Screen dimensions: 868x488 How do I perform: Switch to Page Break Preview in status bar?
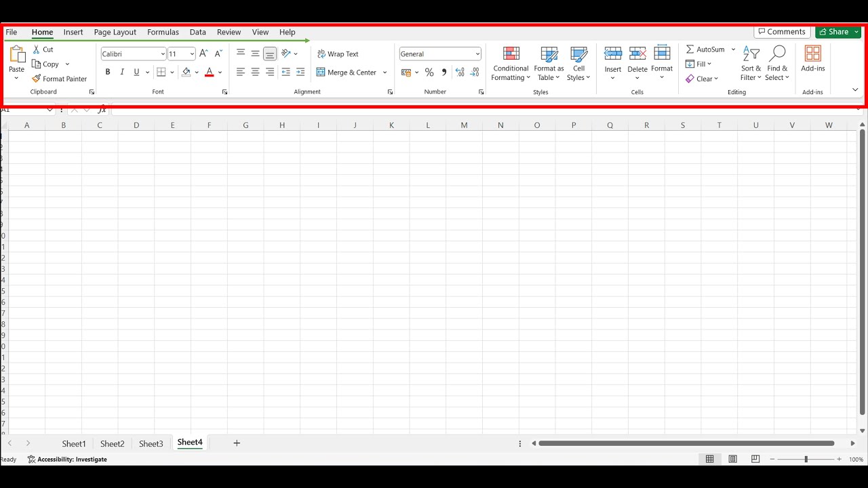(755, 459)
